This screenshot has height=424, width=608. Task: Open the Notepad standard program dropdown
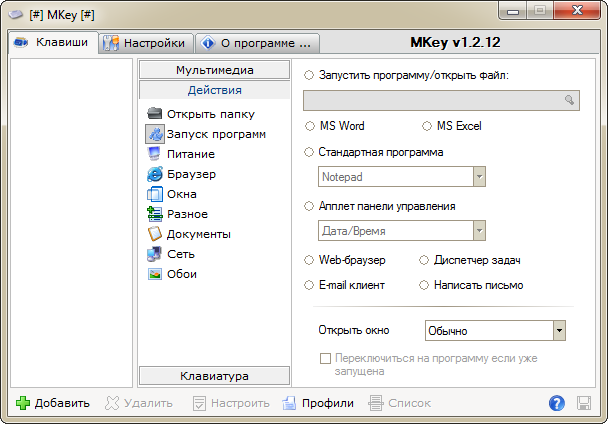479,177
